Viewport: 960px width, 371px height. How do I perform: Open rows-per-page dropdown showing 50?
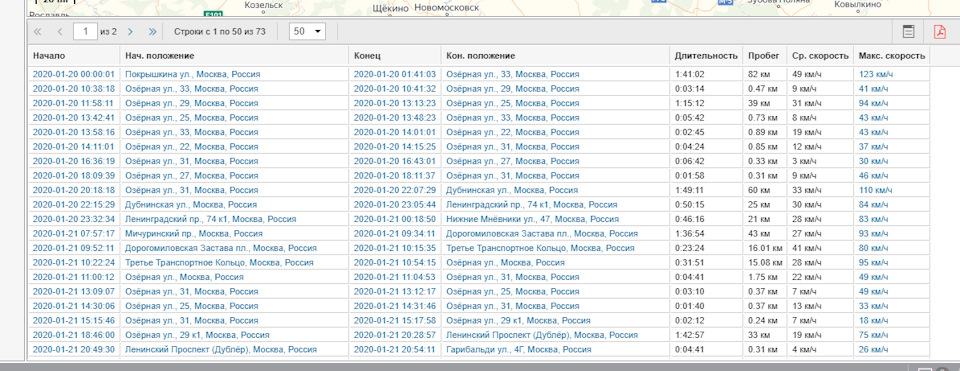click(x=307, y=31)
